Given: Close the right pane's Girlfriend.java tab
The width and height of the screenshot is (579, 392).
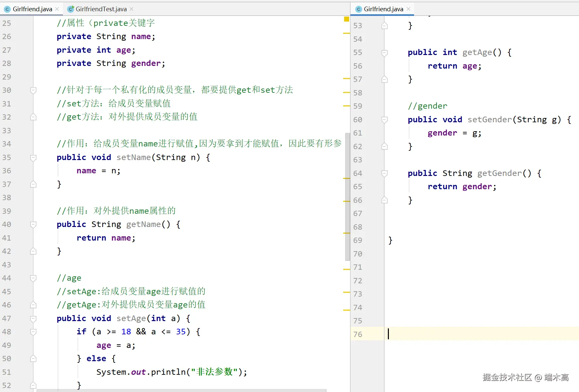Looking at the screenshot, I should tap(408, 9).
